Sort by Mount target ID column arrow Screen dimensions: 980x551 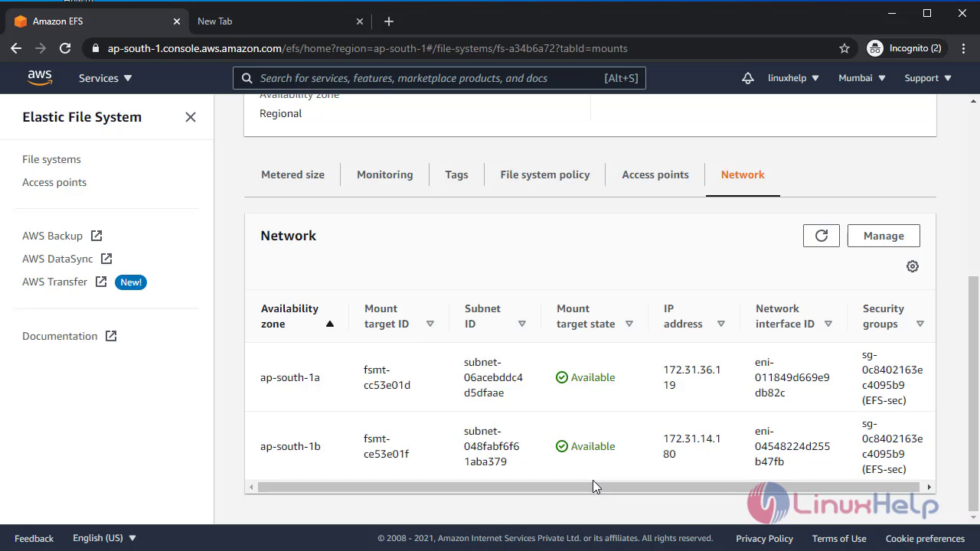(x=430, y=324)
